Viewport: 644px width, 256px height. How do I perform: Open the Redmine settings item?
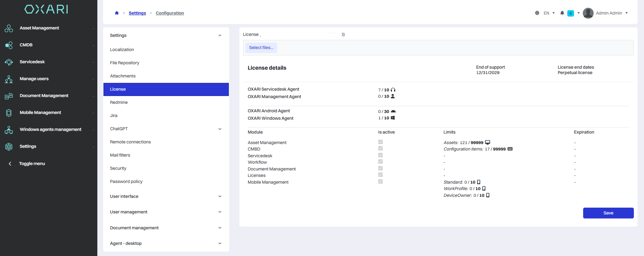[x=119, y=102]
